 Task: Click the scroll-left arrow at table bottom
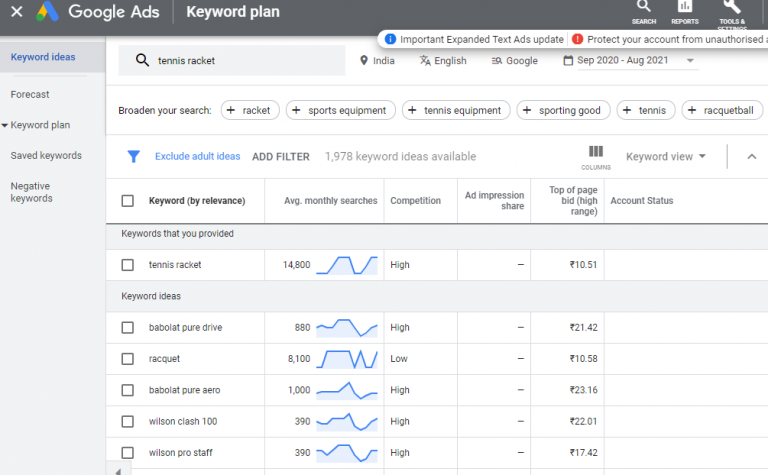(x=118, y=472)
